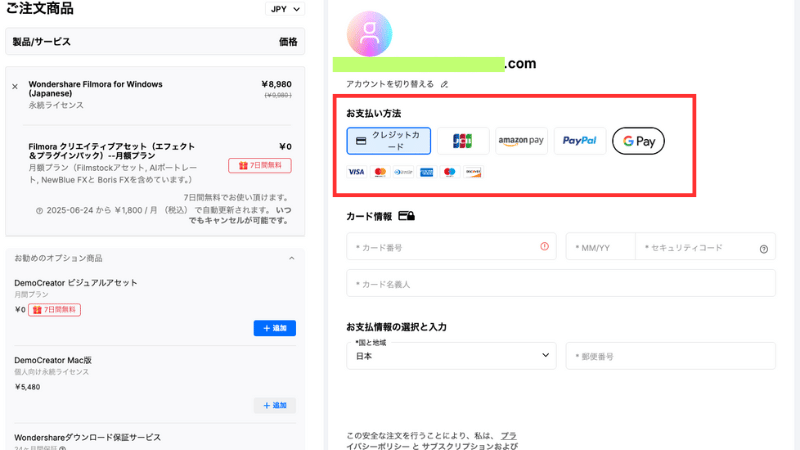Click the American Express card logo
Image resolution: width=800 pixels, height=450 pixels.
[427, 172]
